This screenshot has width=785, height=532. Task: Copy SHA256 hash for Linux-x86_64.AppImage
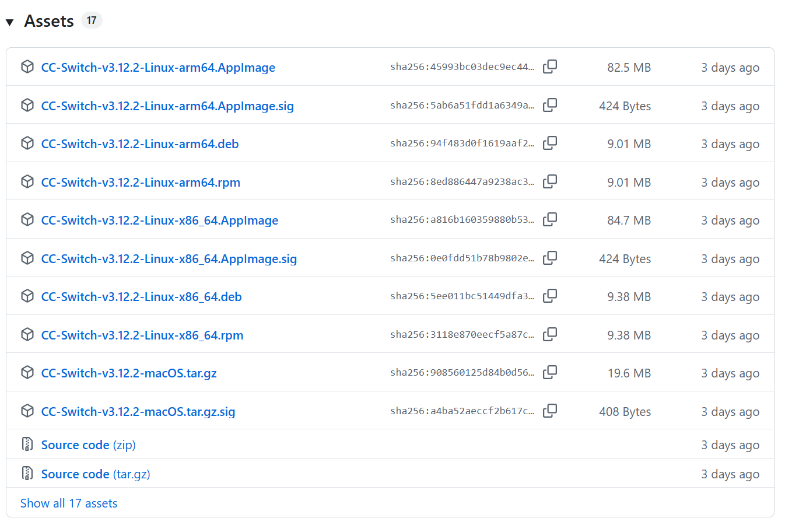tap(549, 220)
